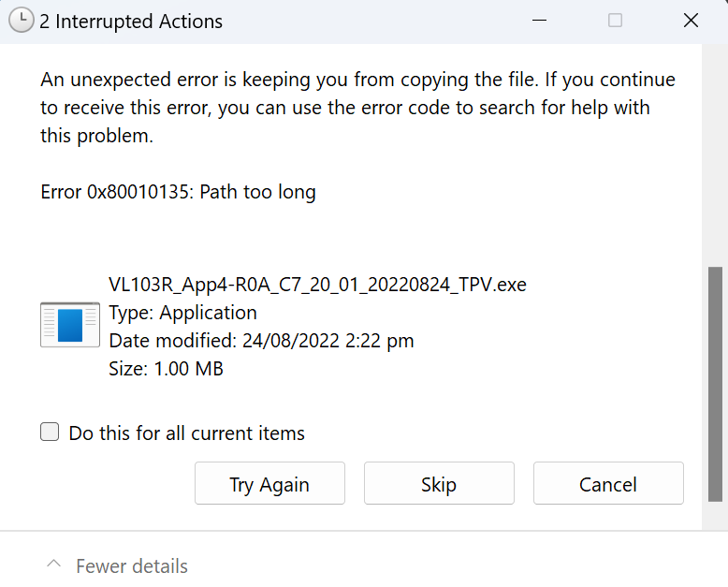The image size is (728, 587).
Task: Close the Interrupted Actions dialog
Action: [691, 21]
